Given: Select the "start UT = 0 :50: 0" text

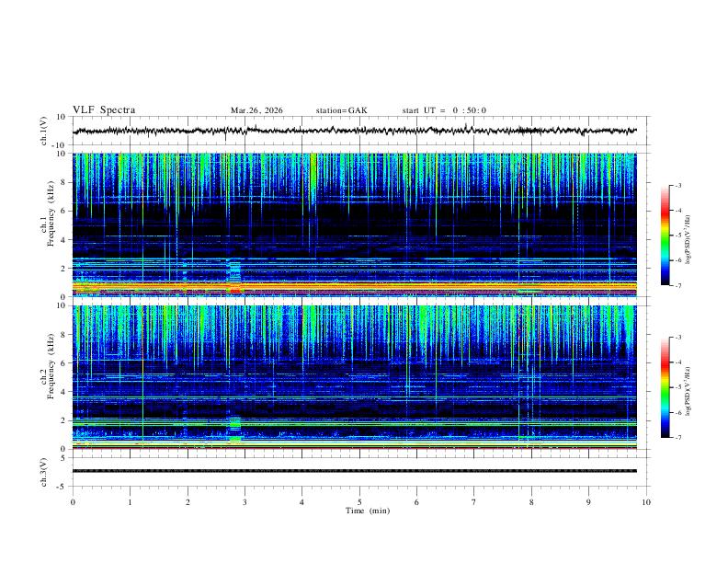Looking at the screenshot, I should point(444,110).
